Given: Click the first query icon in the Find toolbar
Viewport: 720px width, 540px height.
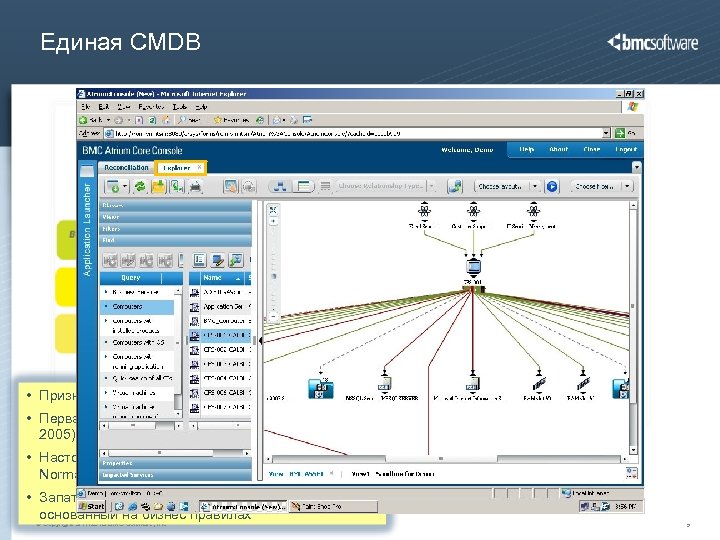Looking at the screenshot, I should (x=110, y=260).
